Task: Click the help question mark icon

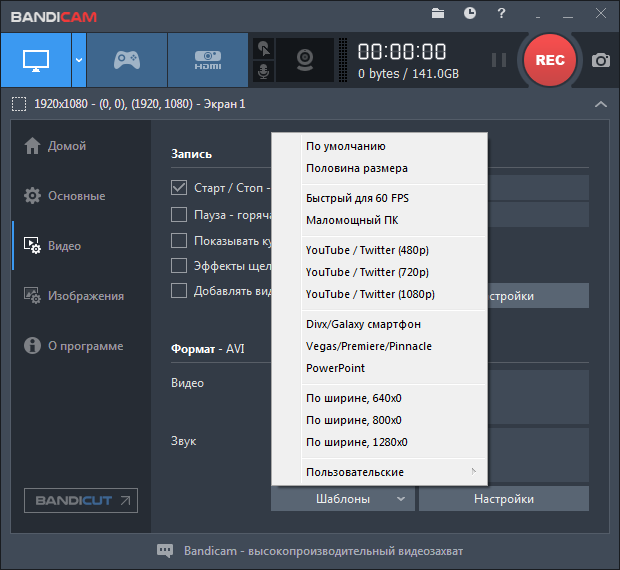Action: pyautogui.click(x=502, y=13)
